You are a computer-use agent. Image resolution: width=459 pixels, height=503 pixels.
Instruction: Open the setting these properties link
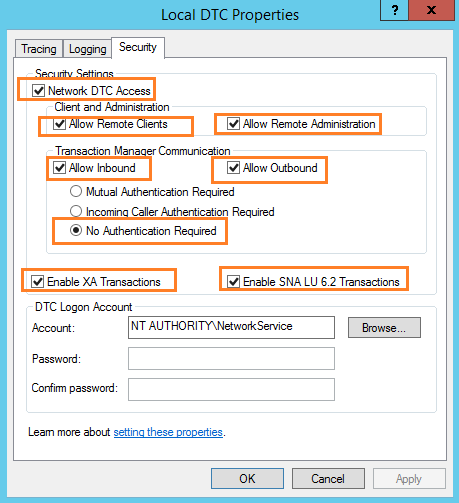[168, 432]
